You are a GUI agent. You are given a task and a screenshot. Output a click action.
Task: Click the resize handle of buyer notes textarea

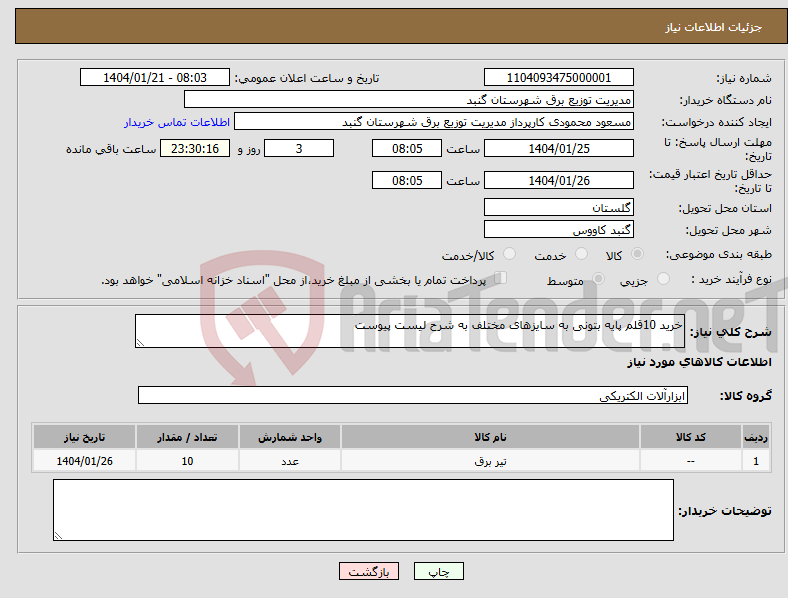[x=58, y=536]
